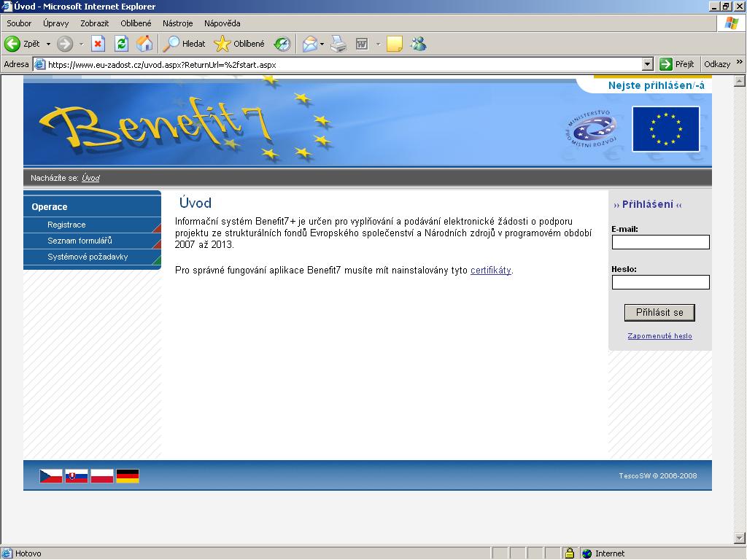The image size is (747, 560).
Task: Click the Internet zone globe icon
Action: pyautogui.click(x=587, y=553)
